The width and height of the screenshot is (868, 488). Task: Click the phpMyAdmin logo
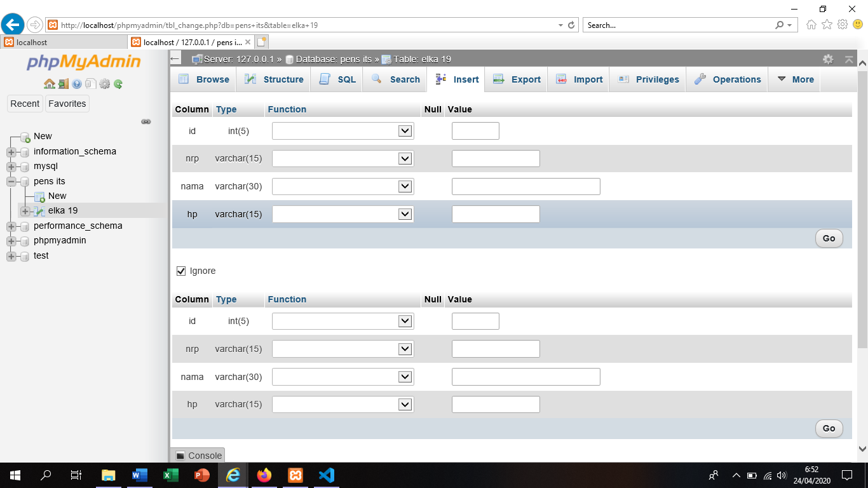click(83, 62)
